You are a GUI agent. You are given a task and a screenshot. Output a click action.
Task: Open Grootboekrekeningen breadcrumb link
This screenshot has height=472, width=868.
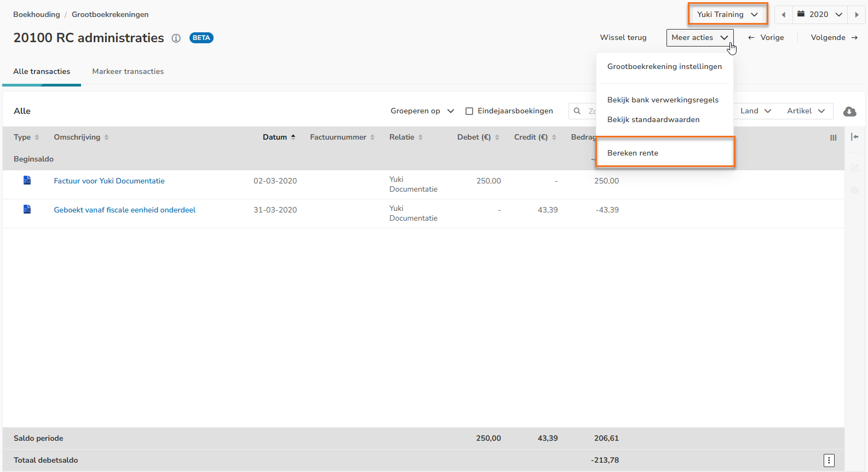[110, 15]
